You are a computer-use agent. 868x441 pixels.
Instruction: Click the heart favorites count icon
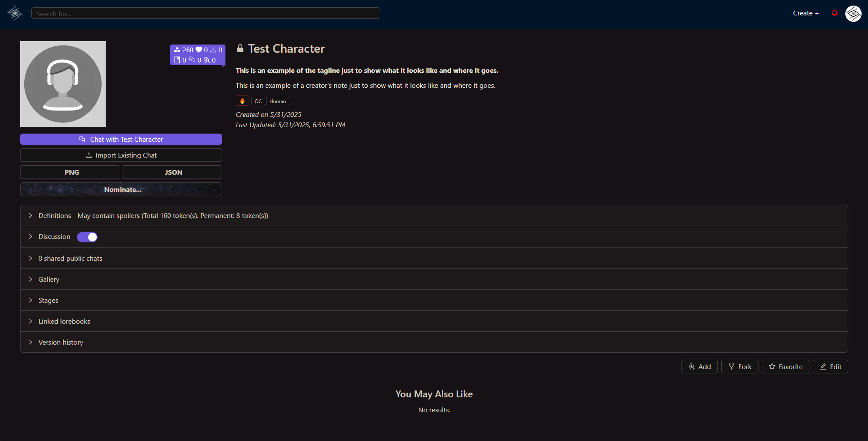click(199, 50)
